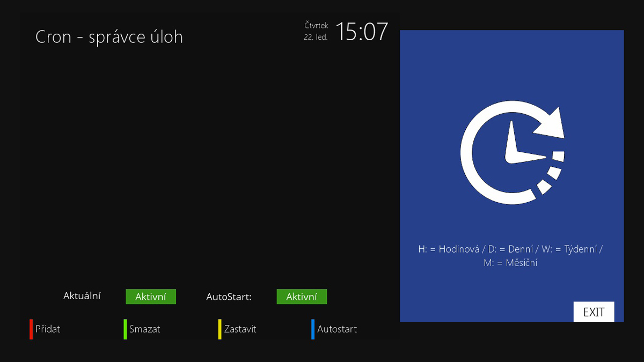Select Zastavit to stop cron
The image size is (644, 362).
[240, 329]
